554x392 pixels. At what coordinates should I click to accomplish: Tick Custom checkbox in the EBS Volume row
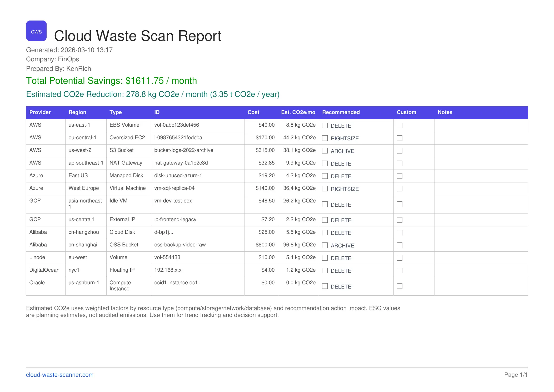[x=400, y=125]
